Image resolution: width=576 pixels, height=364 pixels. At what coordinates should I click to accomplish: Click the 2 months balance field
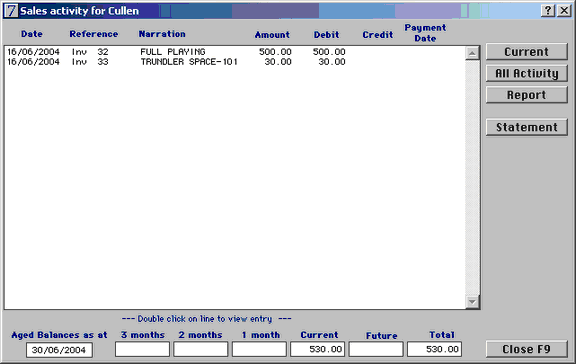201,349
